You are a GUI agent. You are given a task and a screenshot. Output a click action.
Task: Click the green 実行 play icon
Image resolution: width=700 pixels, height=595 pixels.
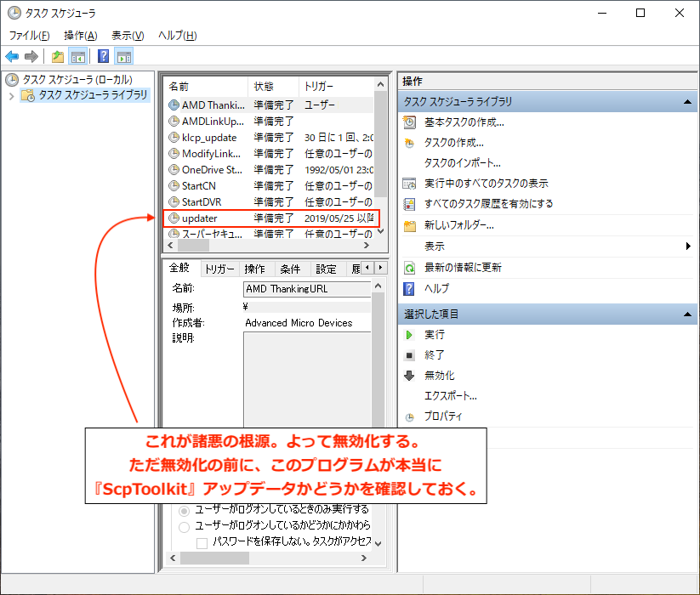(x=409, y=335)
